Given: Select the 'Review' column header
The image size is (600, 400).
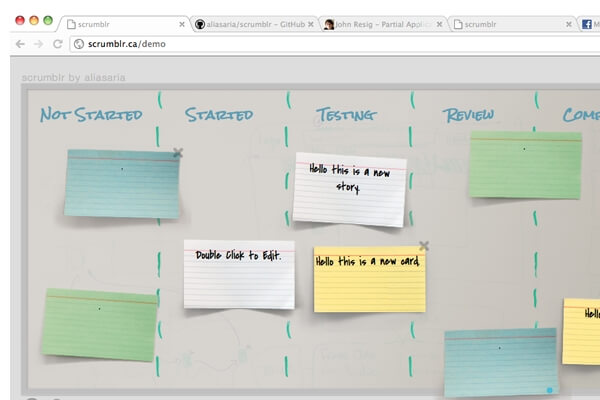Looking at the screenshot, I should coord(469,115).
